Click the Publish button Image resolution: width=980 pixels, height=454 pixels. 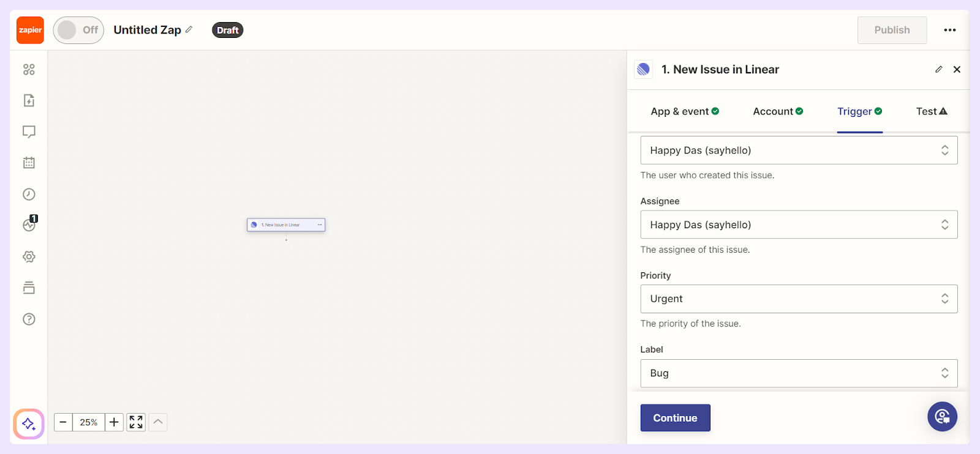(x=892, y=30)
